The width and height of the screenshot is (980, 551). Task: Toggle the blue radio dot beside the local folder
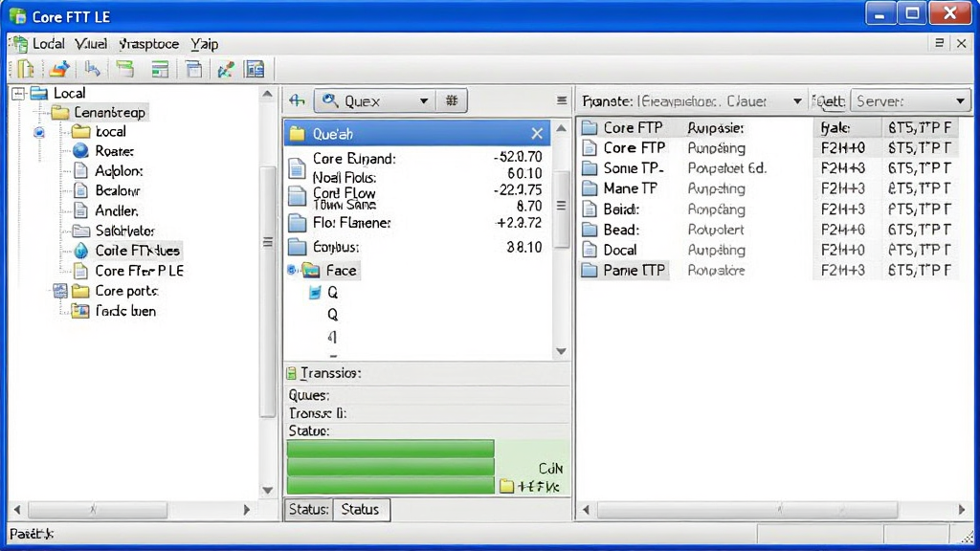[39, 132]
